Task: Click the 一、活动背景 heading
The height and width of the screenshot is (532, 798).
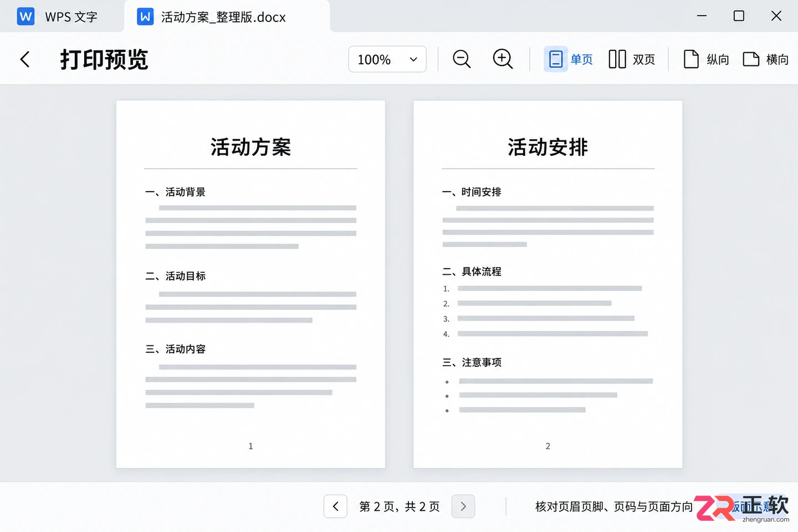Action: (175, 192)
